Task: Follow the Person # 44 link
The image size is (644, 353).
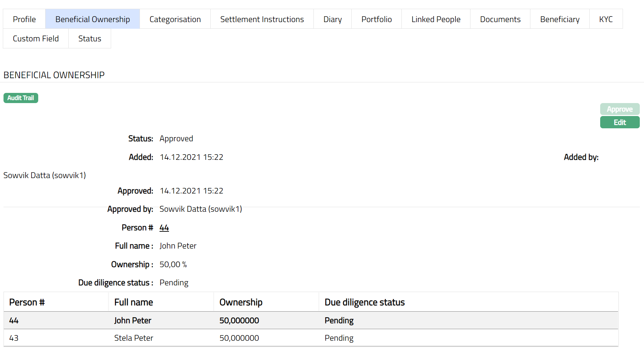Action: pyautogui.click(x=164, y=228)
